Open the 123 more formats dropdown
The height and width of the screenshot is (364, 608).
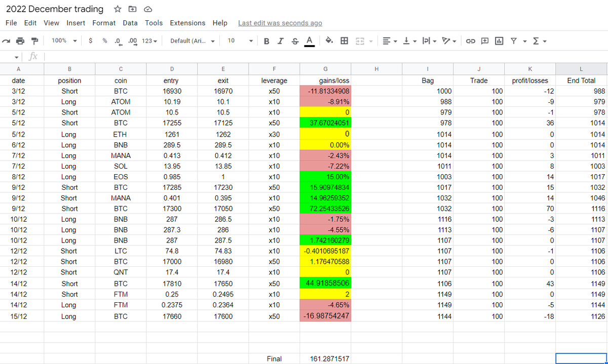coord(149,41)
